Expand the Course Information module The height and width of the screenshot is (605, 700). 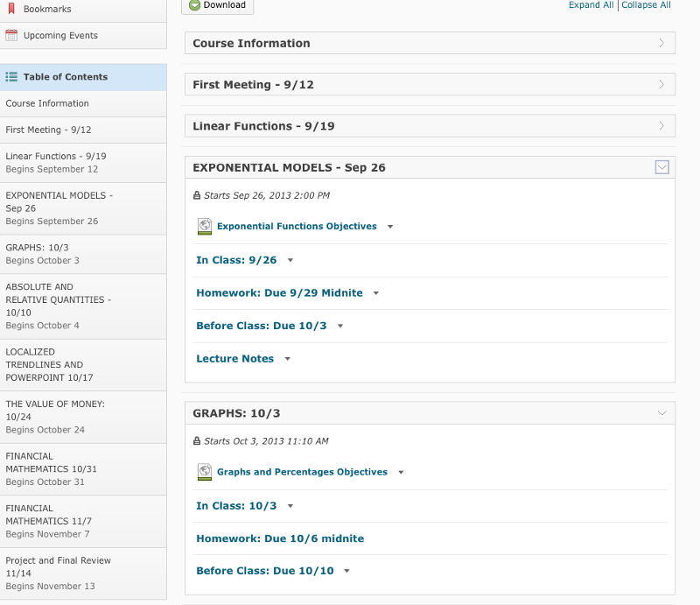pos(661,43)
